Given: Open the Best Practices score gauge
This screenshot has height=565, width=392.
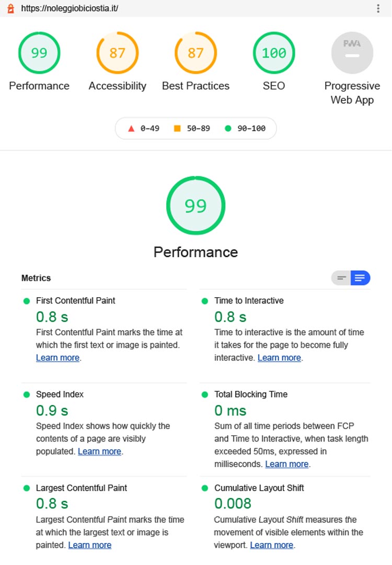Looking at the screenshot, I should point(195,53).
